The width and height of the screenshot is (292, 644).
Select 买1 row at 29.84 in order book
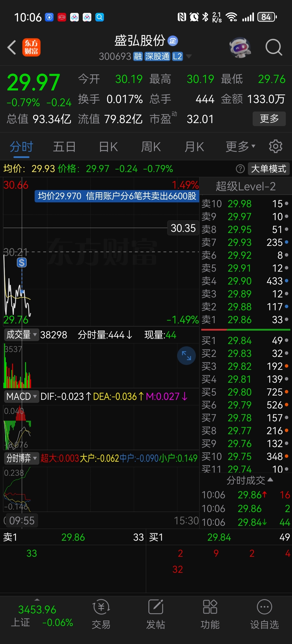click(245, 341)
